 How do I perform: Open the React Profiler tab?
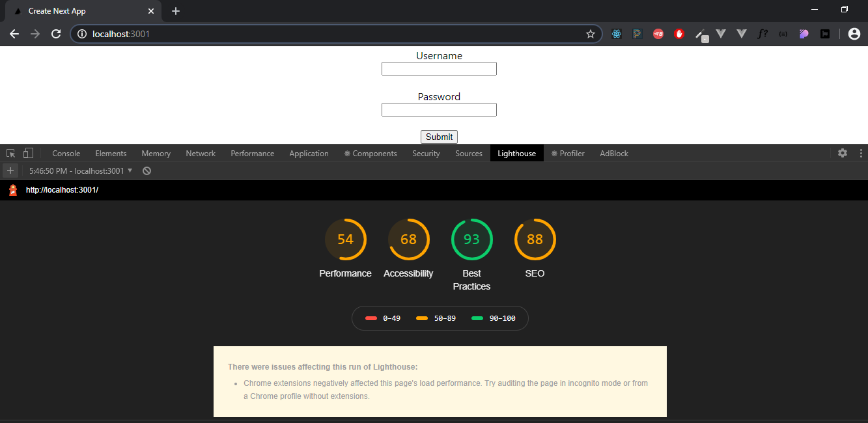tap(568, 154)
